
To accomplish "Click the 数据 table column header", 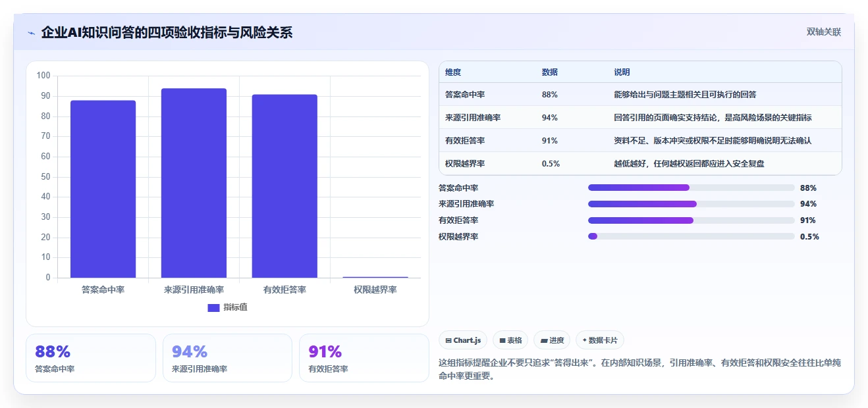I will tap(550, 72).
